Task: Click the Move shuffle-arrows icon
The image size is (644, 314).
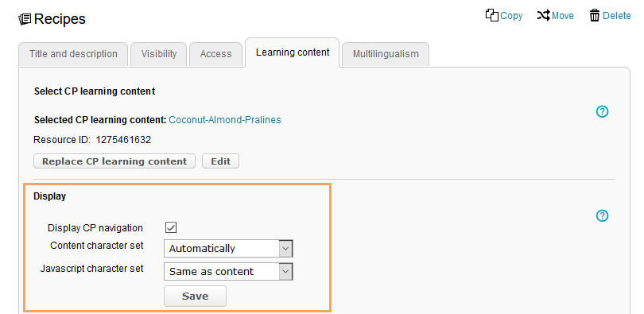Action: (x=543, y=16)
